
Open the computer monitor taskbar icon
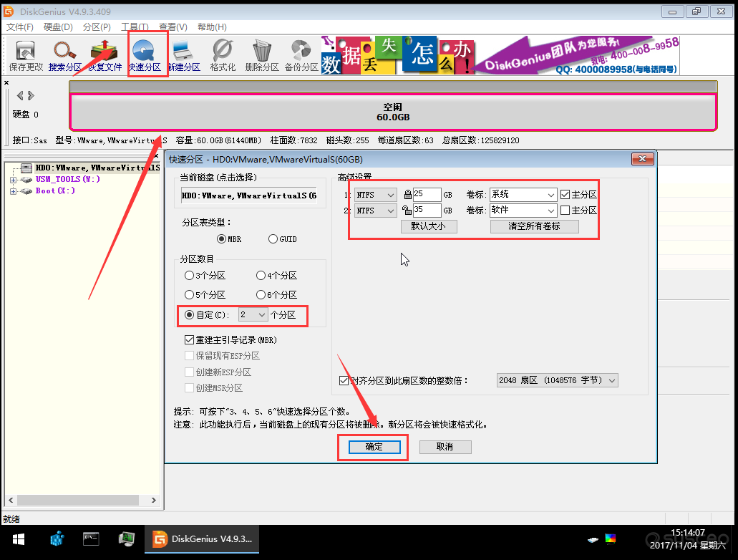click(126, 539)
